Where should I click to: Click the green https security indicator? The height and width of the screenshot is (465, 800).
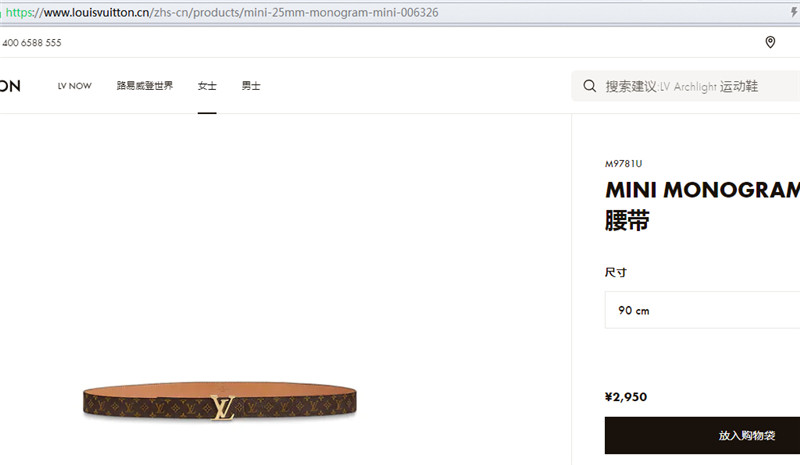pos(19,12)
